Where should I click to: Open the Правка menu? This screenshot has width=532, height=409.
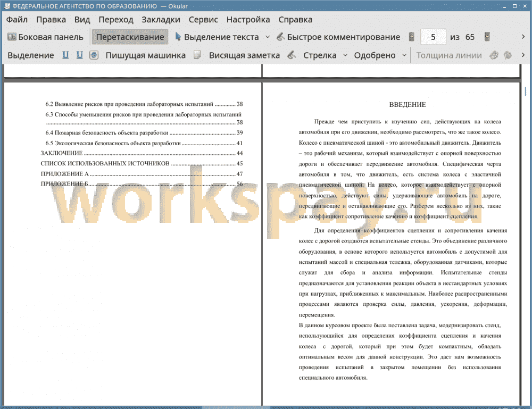(51, 20)
